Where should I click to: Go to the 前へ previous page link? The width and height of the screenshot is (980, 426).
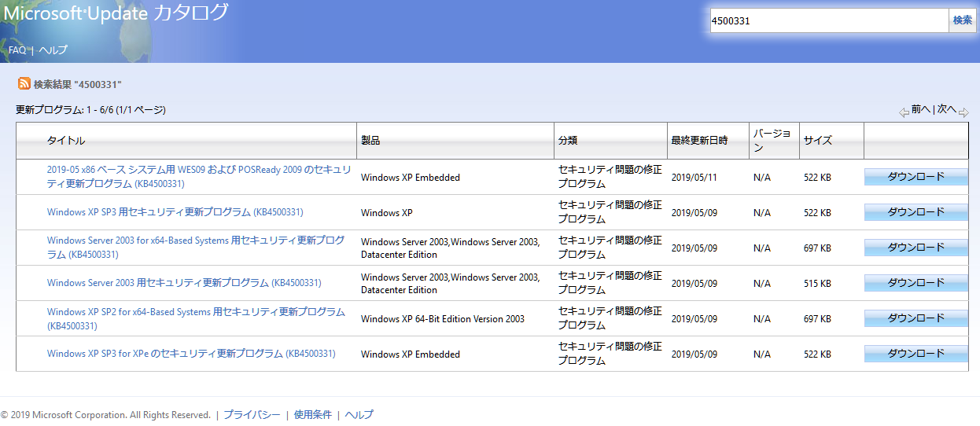[921, 109]
